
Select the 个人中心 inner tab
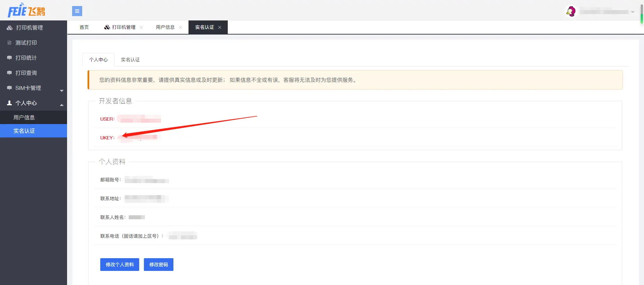(x=98, y=60)
